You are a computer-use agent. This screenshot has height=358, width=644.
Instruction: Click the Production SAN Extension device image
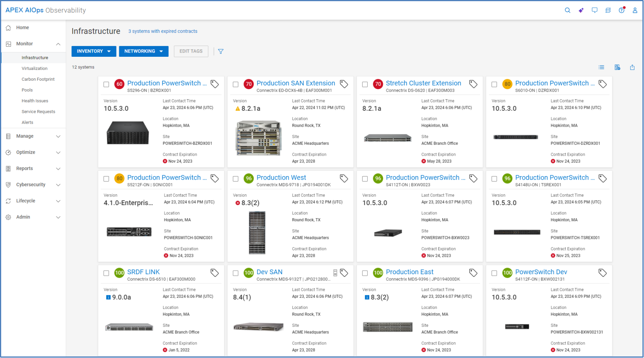(x=258, y=138)
